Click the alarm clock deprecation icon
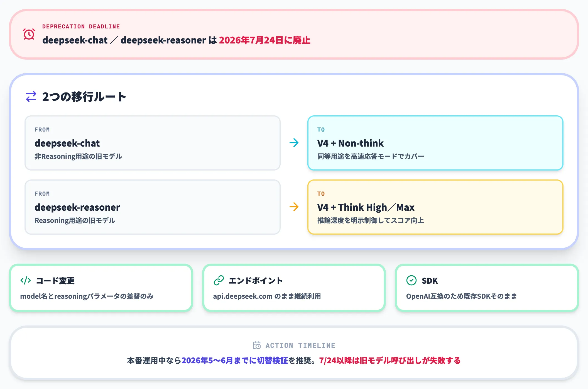The width and height of the screenshot is (588, 389). (x=29, y=34)
